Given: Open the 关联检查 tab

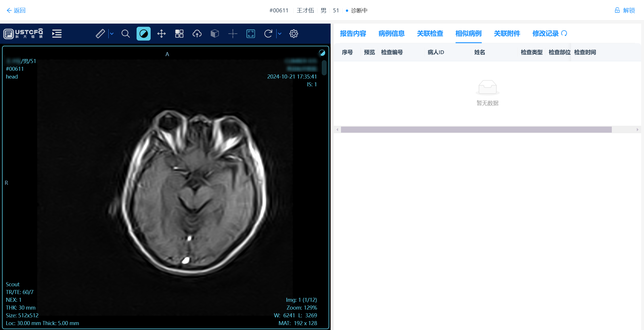Looking at the screenshot, I should coord(430,34).
